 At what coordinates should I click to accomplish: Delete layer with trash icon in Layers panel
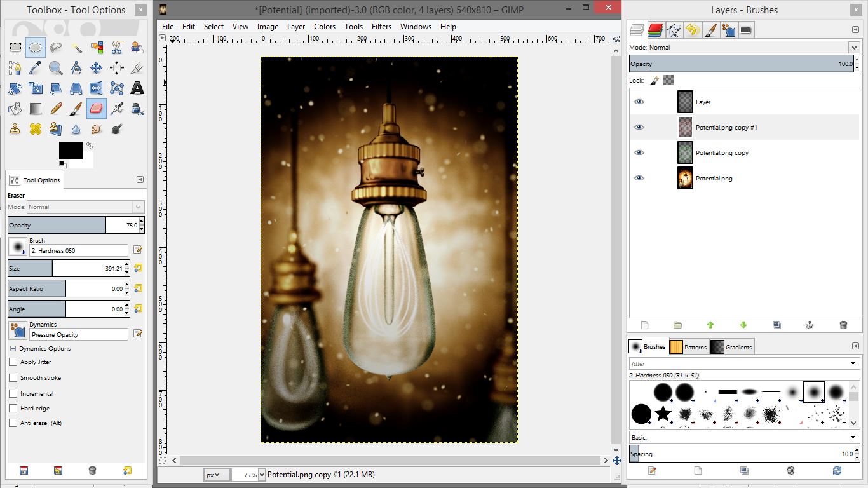pos(843,325)
